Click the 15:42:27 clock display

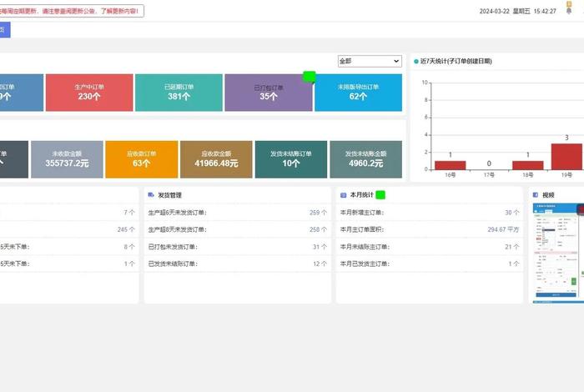(545, 11)
